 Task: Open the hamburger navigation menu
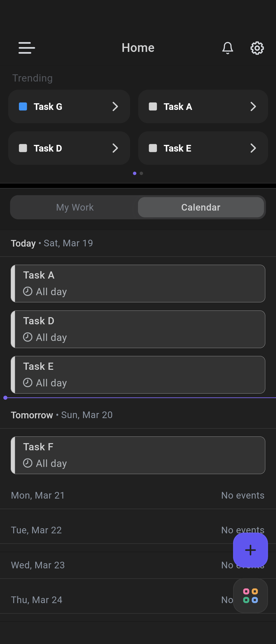pos(27,48)
